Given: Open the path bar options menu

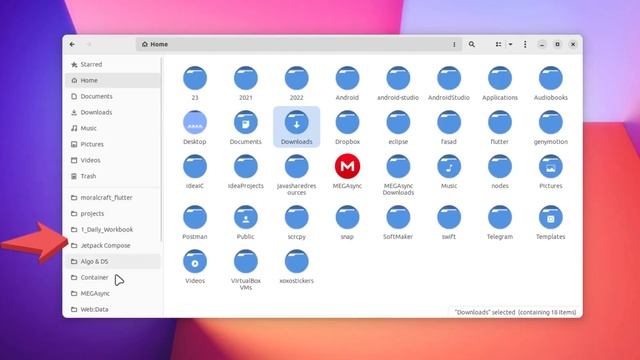Looking at the screenshot, I should coord(454,44).
